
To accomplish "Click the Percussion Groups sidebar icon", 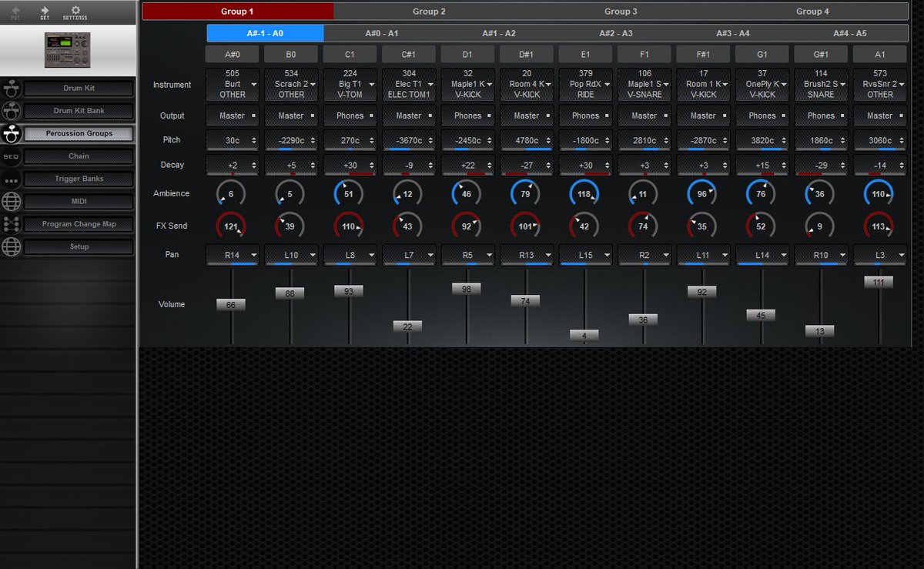I will pyautogui.click(x=11, y=133).
